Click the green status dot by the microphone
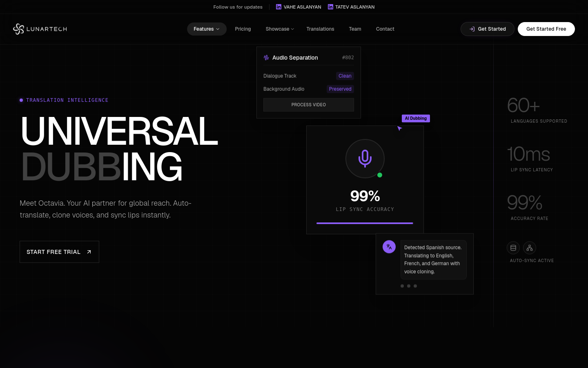Image resolution: width=588 pixels, height=368 pixels. tap(380, 175)
